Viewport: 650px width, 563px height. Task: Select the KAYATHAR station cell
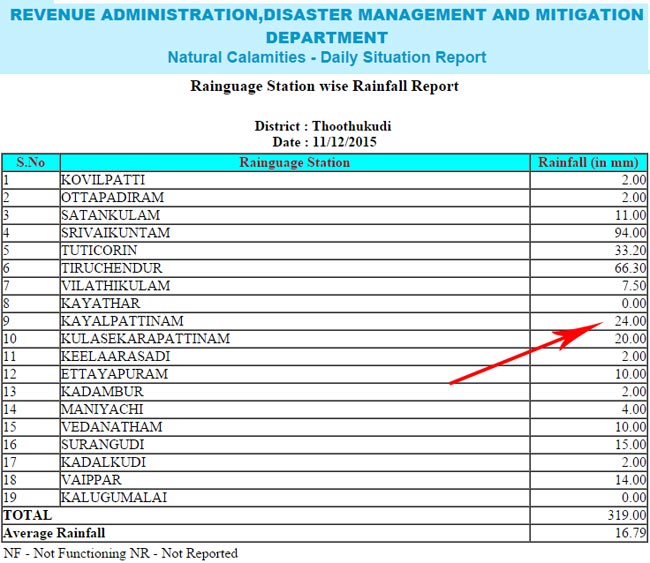[x=295, y=303]
